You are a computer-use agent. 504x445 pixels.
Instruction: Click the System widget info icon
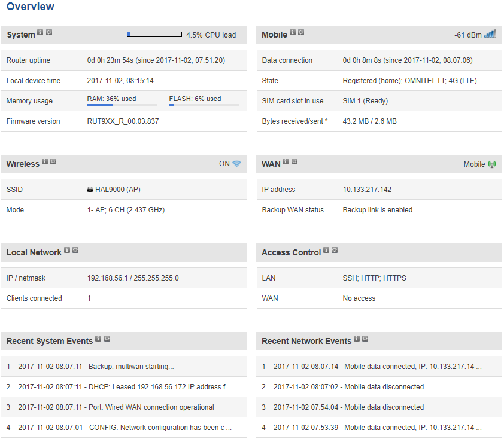[x=40, y=32]
